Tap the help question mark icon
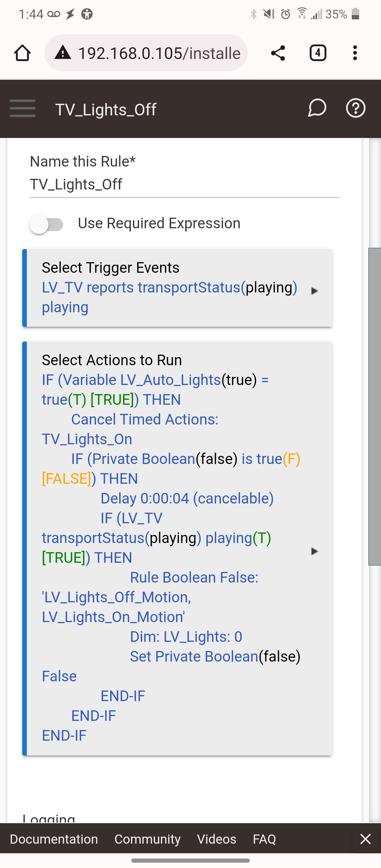Viewport: 381px width, 868px height. coord(356,108)
